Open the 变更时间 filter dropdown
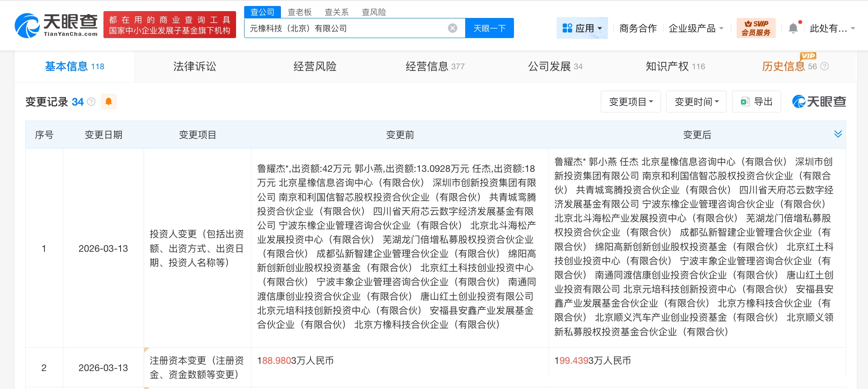Image resolution: width=868 pixels, height=389 pixels. [696, 102]
